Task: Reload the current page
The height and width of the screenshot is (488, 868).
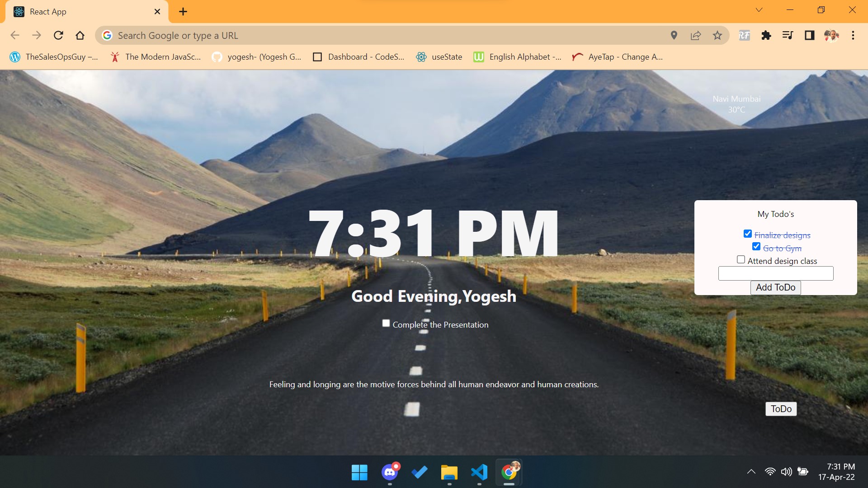Action: click(x=58, y=35)
